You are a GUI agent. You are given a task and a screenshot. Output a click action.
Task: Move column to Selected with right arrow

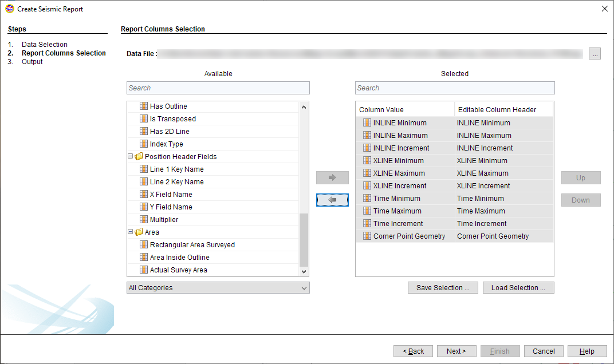coord(332,177)
